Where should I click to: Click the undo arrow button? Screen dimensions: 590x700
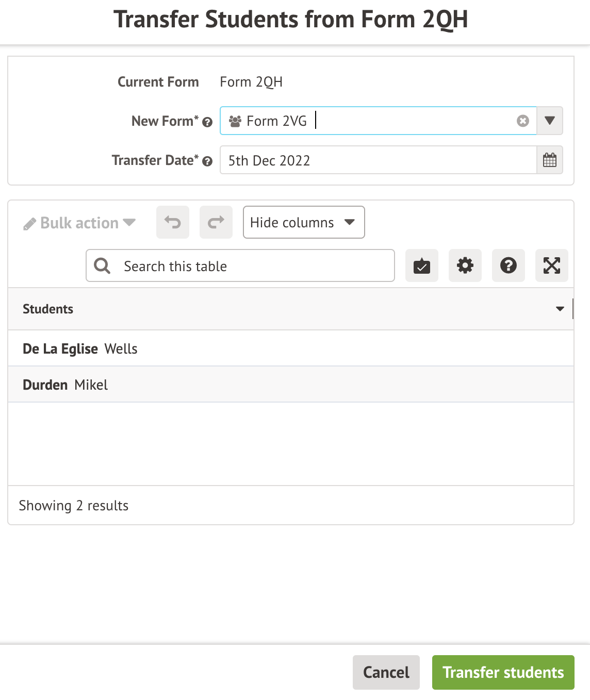point(173,222)
